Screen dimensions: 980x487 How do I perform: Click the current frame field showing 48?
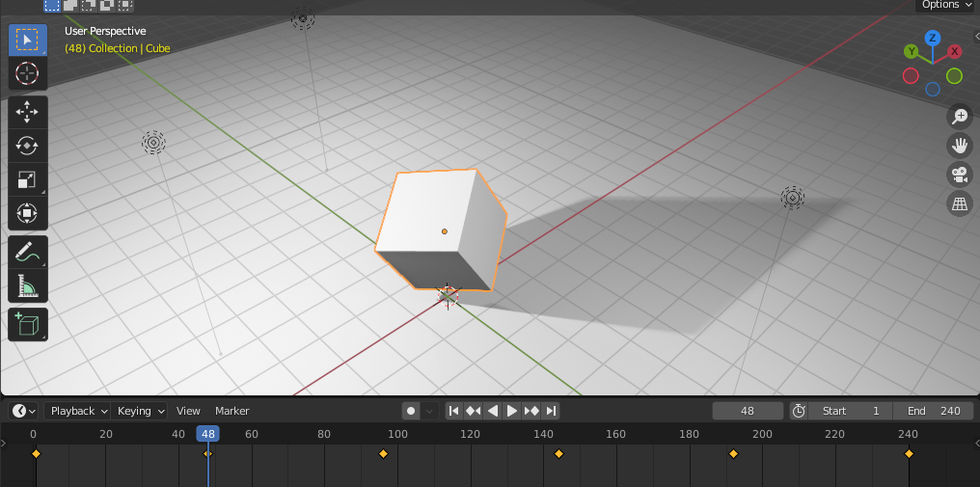[748, 411]
